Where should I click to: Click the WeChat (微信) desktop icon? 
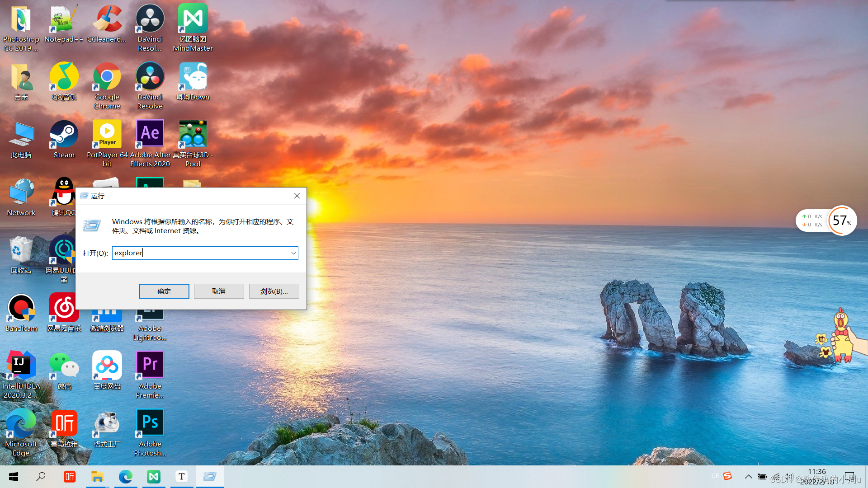tap(64, 366)
